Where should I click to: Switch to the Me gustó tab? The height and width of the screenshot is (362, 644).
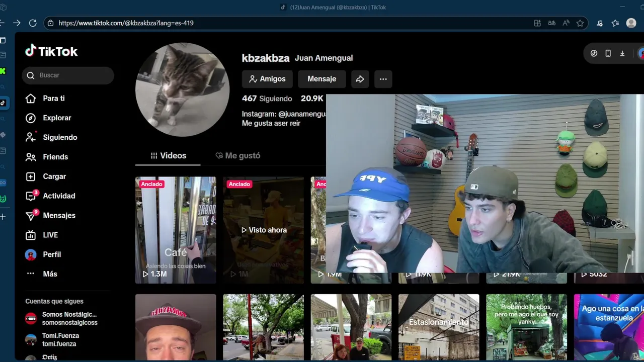237,156
